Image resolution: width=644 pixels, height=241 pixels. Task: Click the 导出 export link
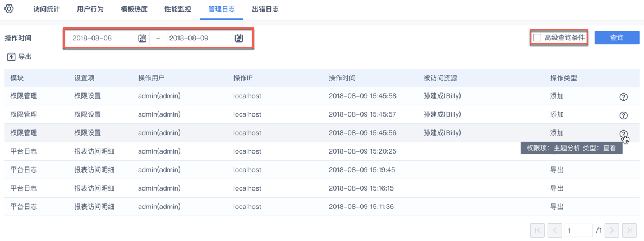[x=25, y=57]
